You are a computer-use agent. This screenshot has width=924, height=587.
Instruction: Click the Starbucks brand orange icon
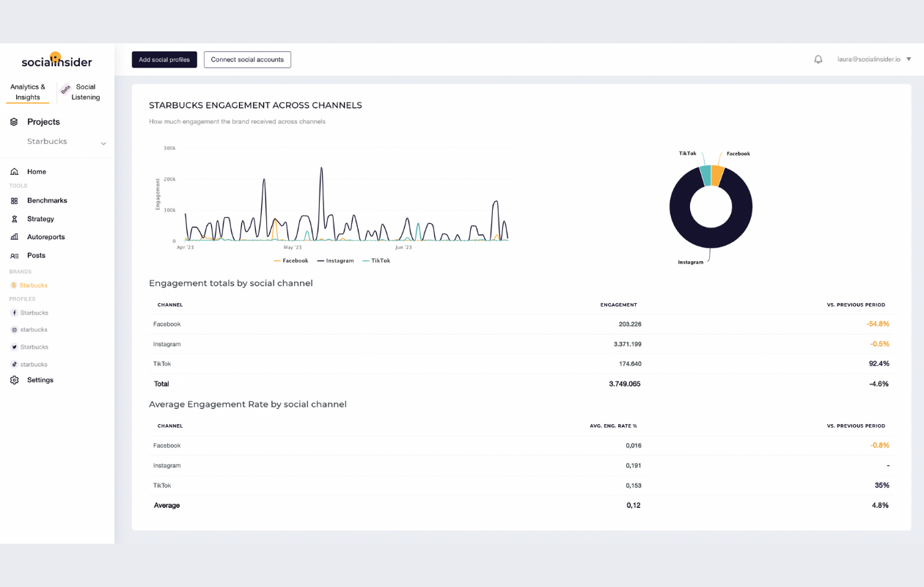coord(14,285)
